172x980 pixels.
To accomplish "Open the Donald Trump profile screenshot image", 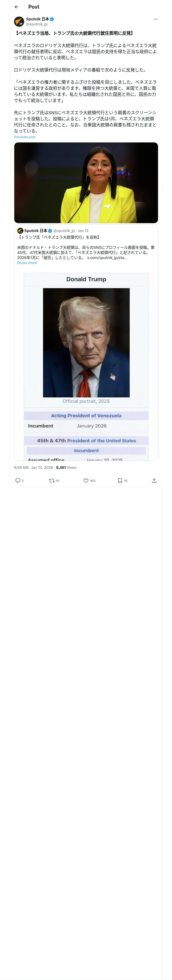I will coord(86,365).
